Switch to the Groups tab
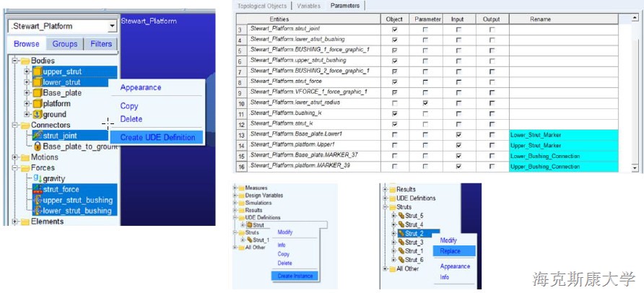This screenshot has height=293, width=644. tap(65, 44)
